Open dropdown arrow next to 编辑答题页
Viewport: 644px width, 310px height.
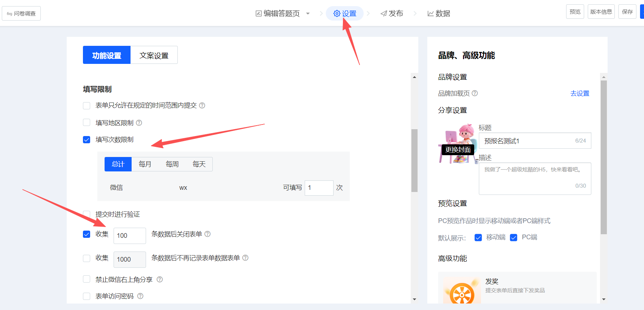click(308, 14)
